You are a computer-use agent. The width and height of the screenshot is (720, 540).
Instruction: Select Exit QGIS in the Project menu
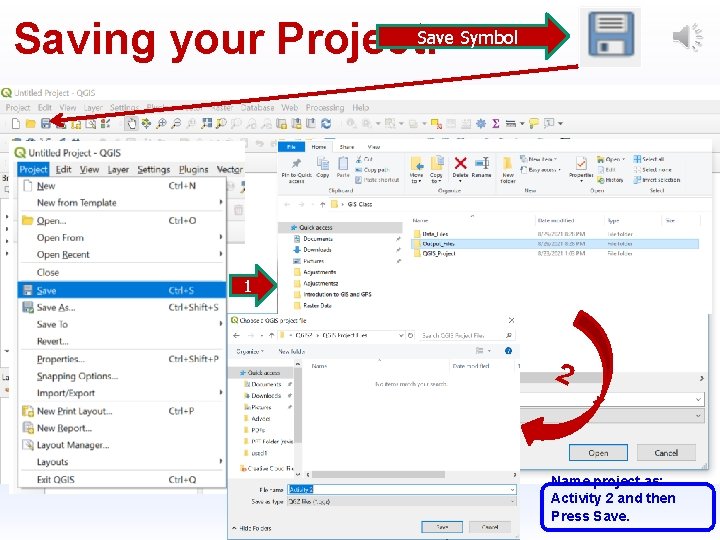click(122, 479)
